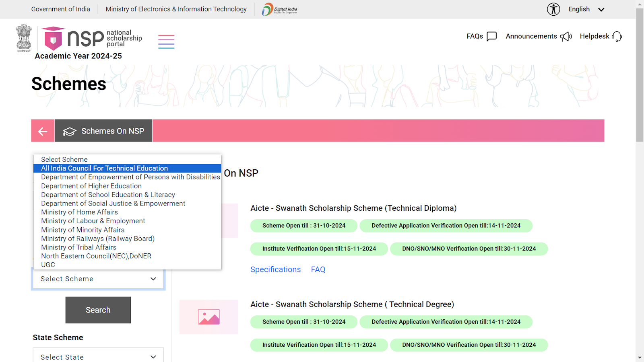Click the National Scholarship Portal logo
This screenshot has width=644, height=362.
(92, 38)
